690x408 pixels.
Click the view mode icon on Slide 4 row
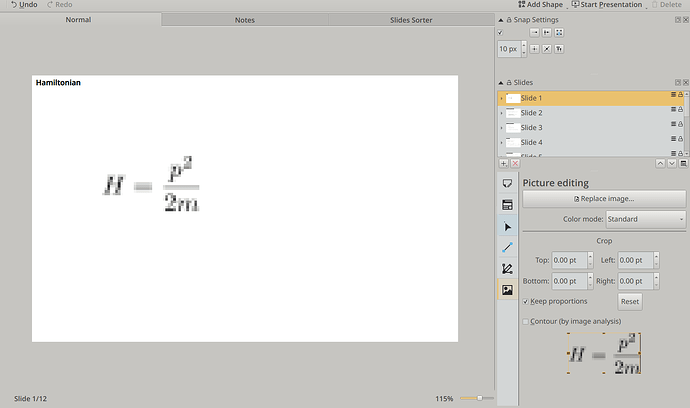(673, 139)
